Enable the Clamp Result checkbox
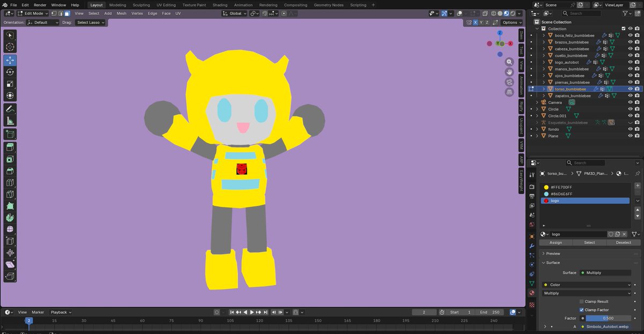Screen dimensions: 644x334 [x=582, y=301]
